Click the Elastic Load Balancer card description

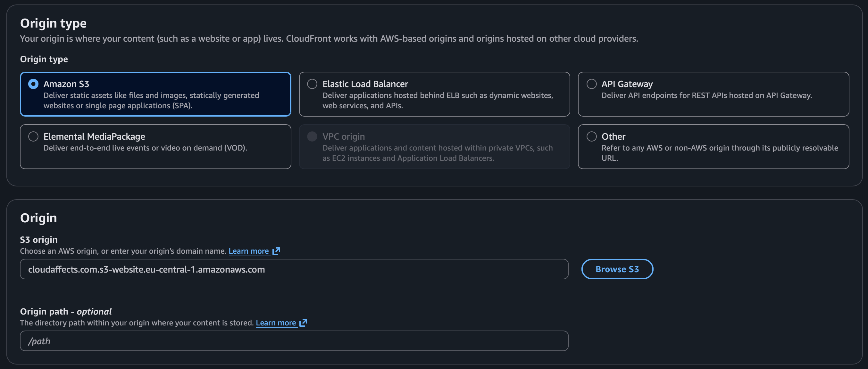pyautogui.click(x=438, y=100)
